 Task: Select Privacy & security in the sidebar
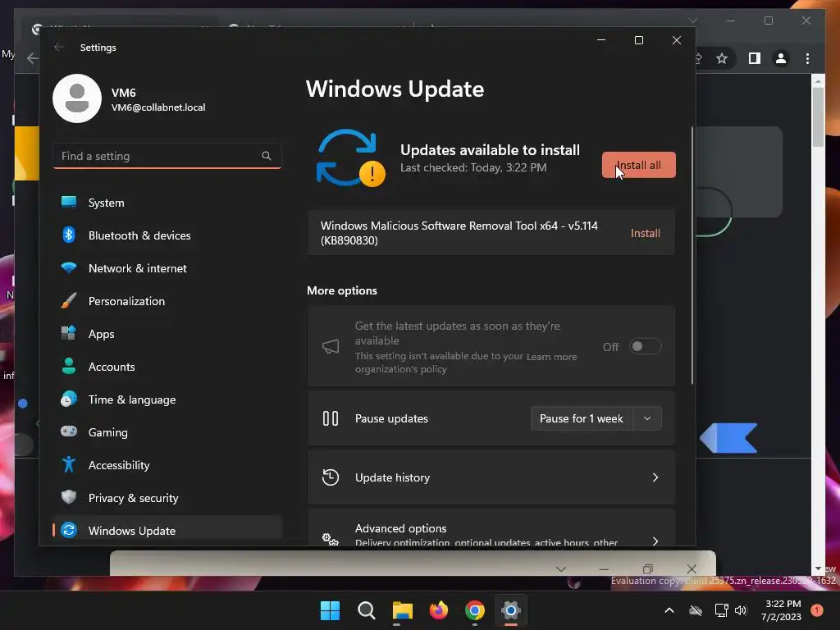(x=167, y=498)
